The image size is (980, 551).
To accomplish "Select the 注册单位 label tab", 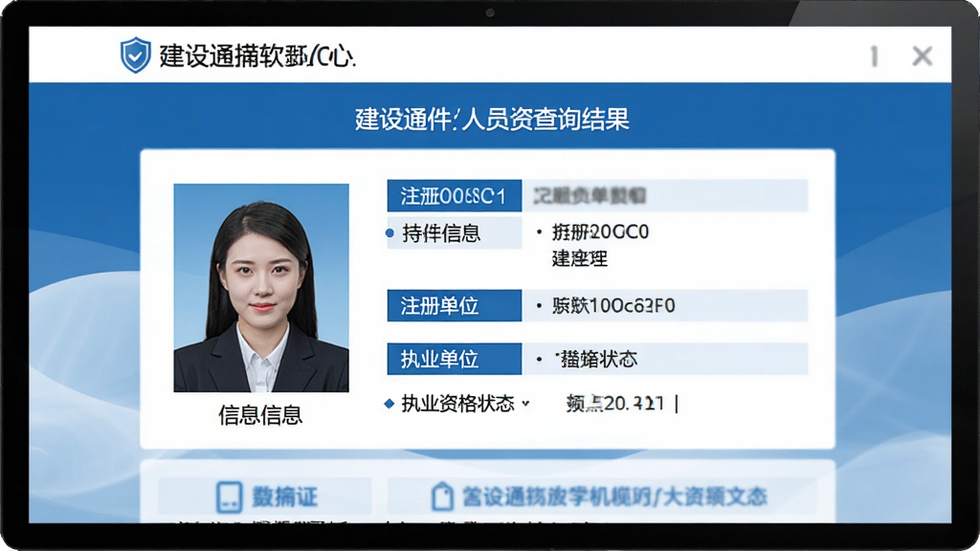I will [x=455, y=305].
